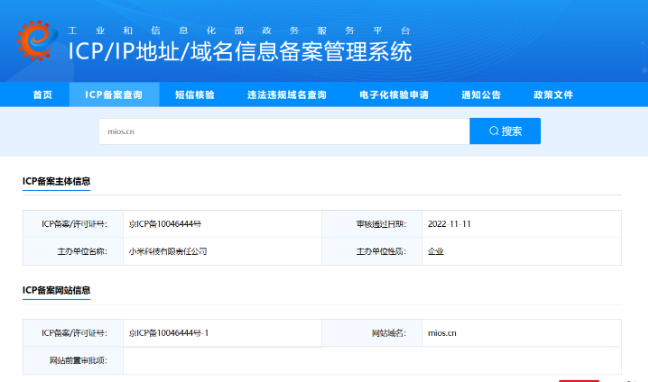This screenshot has height=382, width=648.
Task: Click the magnifier icon in search button
Action: coord(493,131)
